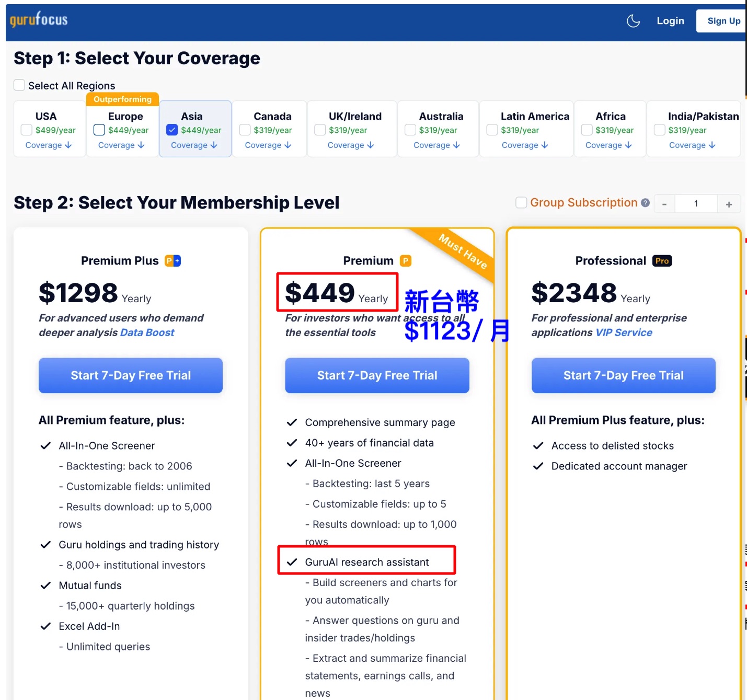Uncheck the Asia coverage checkbox
747x700 pixels.
click(x=172, y=130)
